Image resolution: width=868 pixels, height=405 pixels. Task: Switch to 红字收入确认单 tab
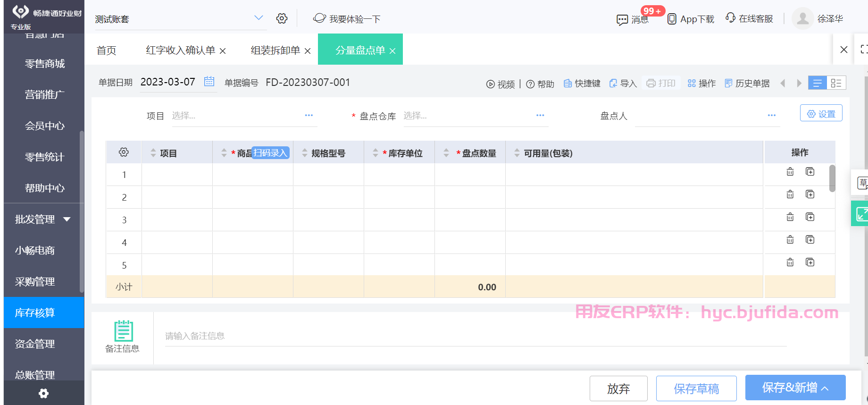pos(181,50)
